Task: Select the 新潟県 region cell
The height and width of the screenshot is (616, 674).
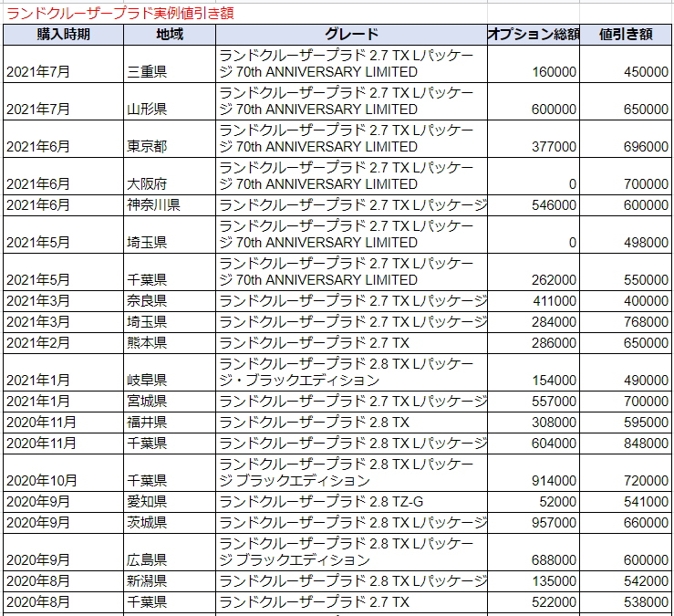Action: click(x=170, y=581)
